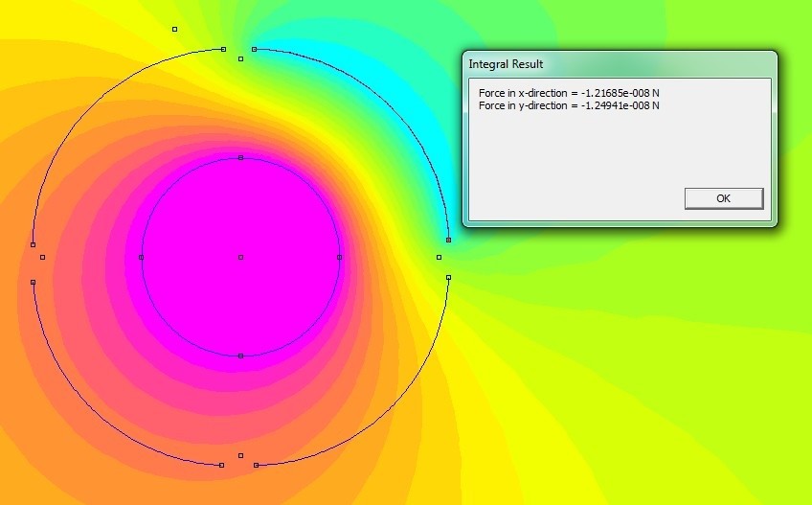
Task: Select the y-direction force value line
Action: point(569,105)
